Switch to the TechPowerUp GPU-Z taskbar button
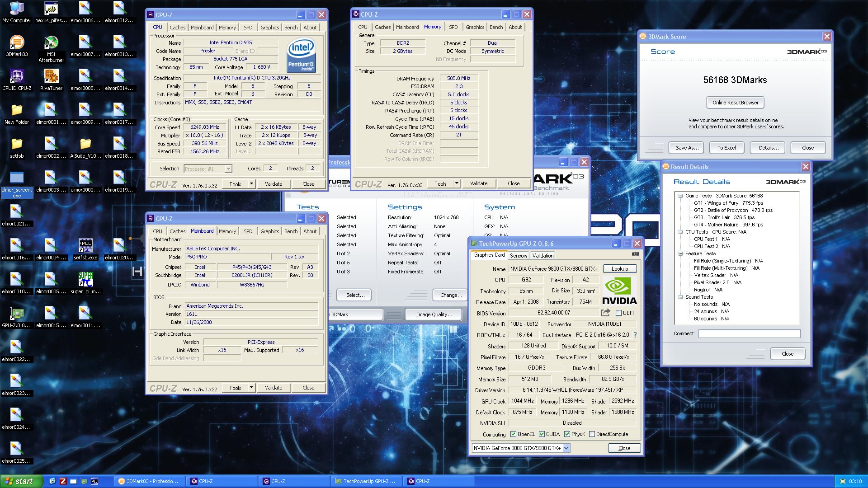 [367, 481]
